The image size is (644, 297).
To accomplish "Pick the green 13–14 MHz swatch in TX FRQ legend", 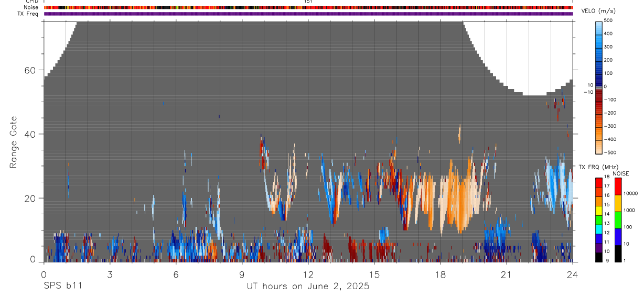I will 598,220.
